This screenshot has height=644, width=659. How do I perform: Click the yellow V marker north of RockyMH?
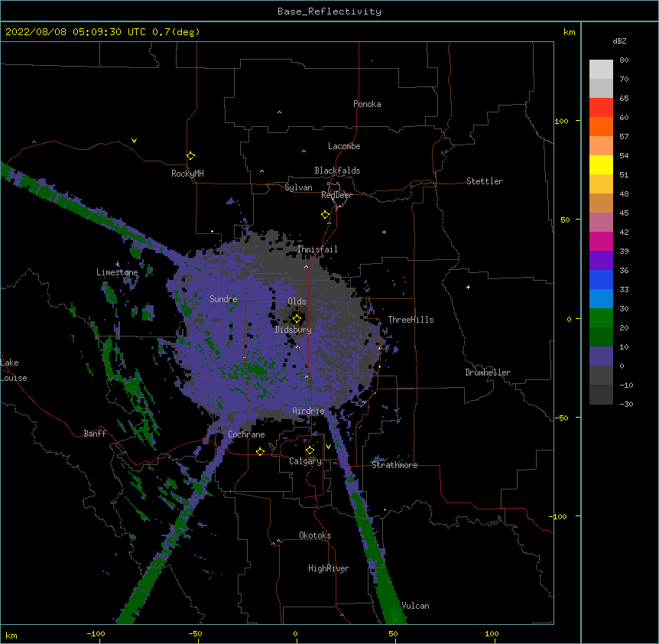pyautogui.click(x=134, y=141)
